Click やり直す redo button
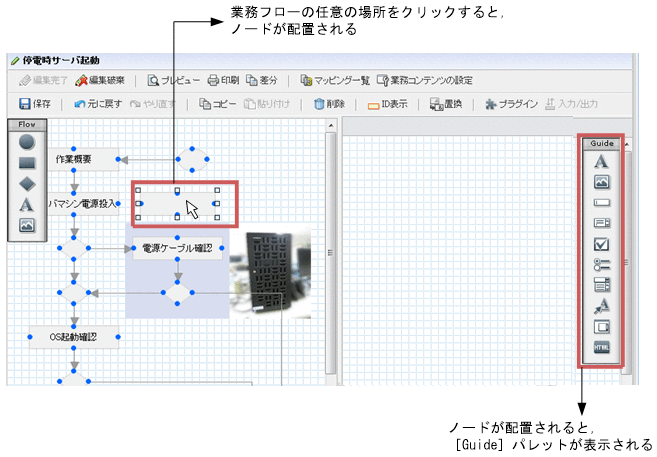The height and width of the screenshot is (457, 657). click(x=153, y=104)
